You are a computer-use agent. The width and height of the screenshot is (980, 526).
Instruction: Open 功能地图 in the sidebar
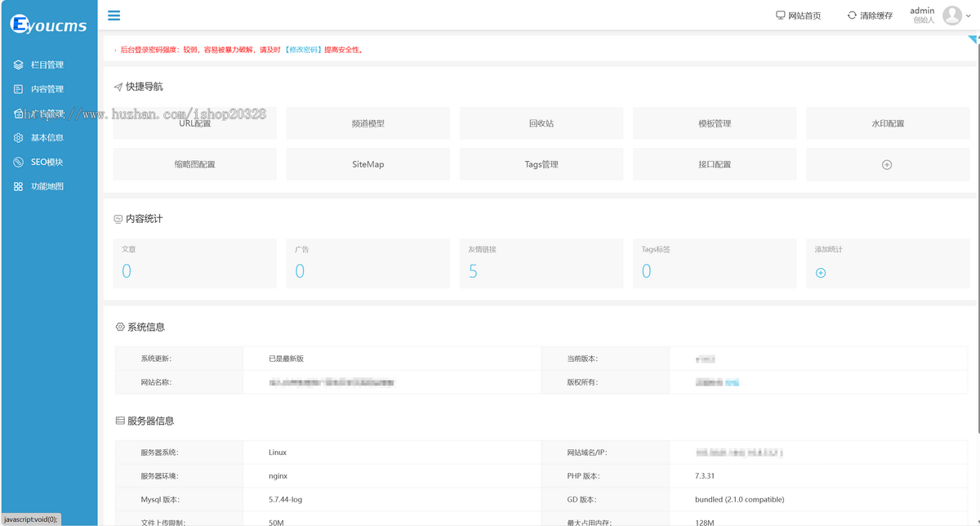coord(48,187)
